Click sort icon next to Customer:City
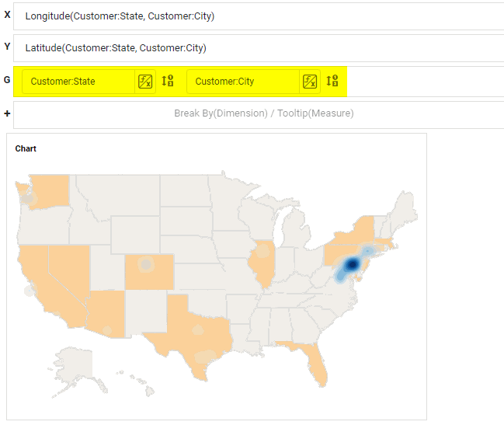The height and width of the screenshot is (425, 504). (332, 82)
